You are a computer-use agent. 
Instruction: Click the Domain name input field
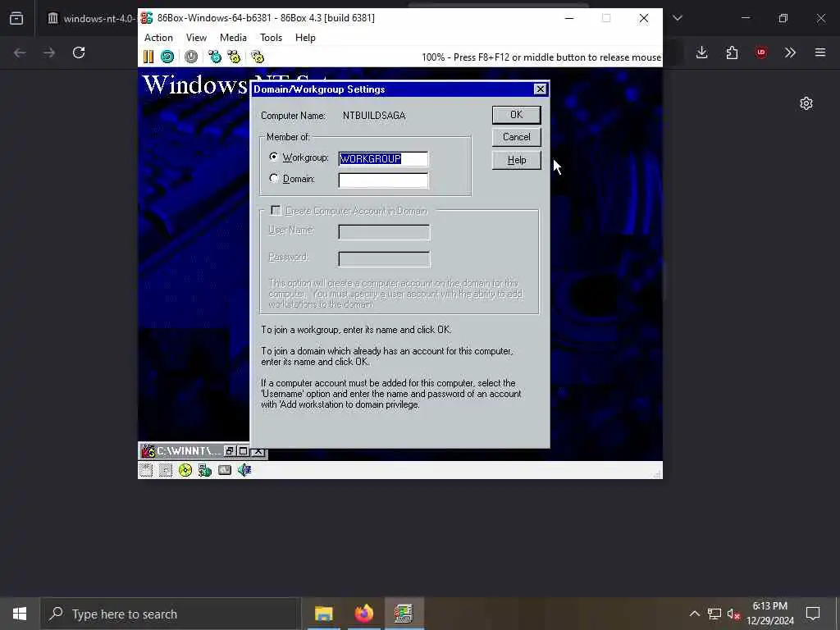[x=384, y=180]
